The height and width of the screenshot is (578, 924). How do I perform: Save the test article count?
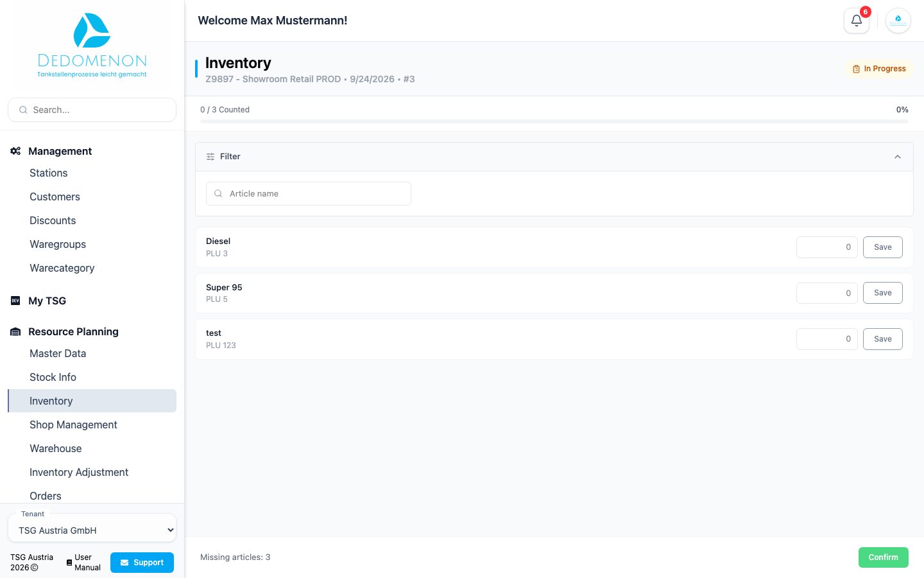pos(883,339)
